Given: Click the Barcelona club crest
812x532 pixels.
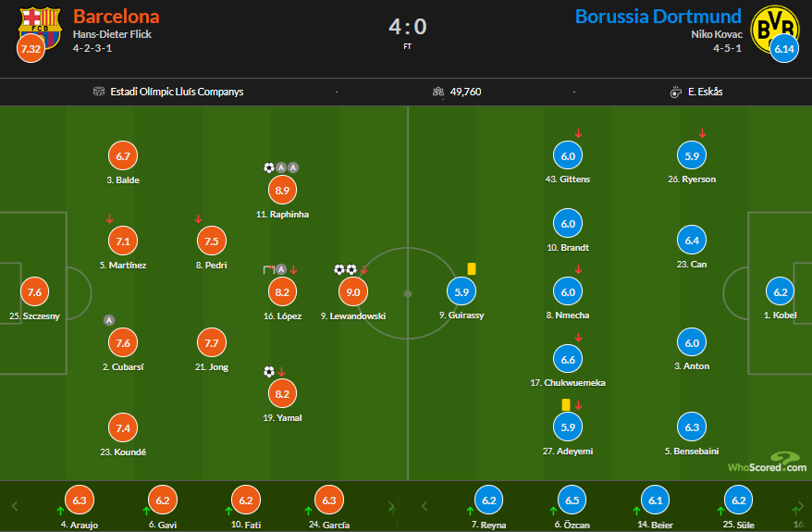Looking at the screenshot, I should 40,27.
